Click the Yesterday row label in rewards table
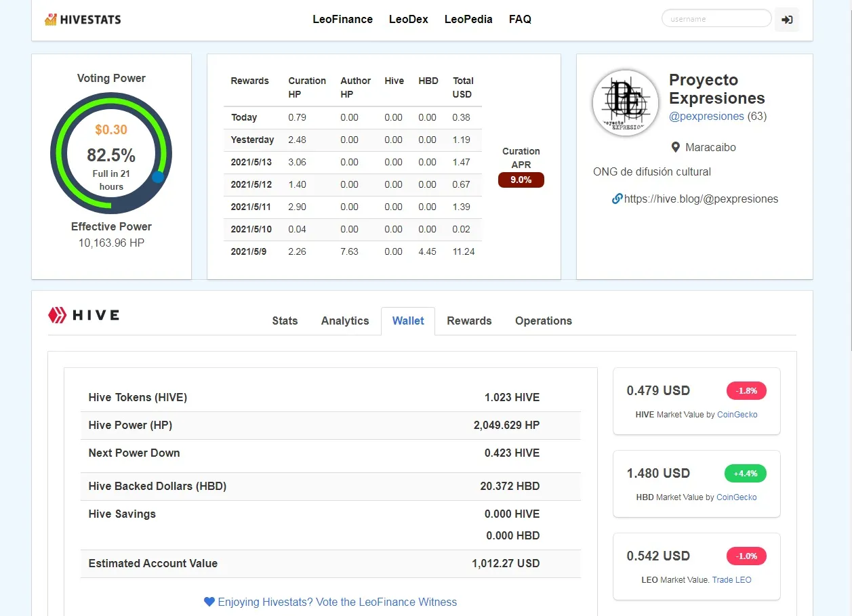Viewport: 852px width, 616px height. (x=252, y=140)
